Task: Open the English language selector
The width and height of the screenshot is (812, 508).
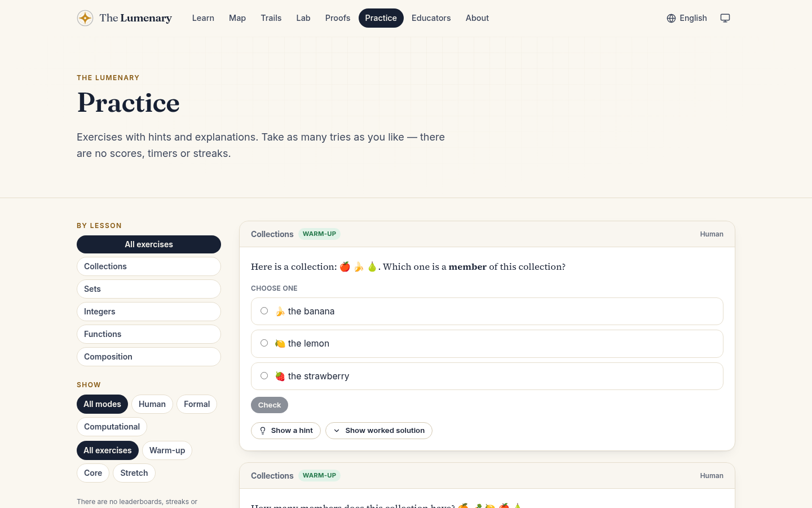Action: [x=687, y=18]
